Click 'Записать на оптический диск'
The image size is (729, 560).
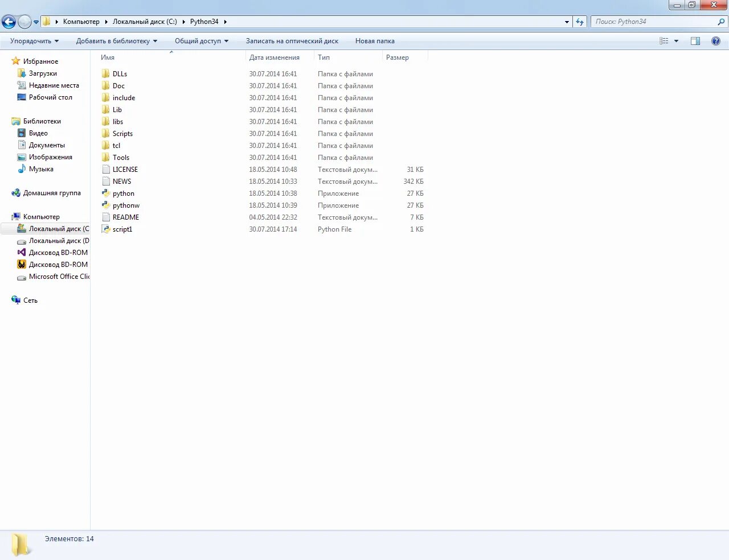[x=292, y=41]
